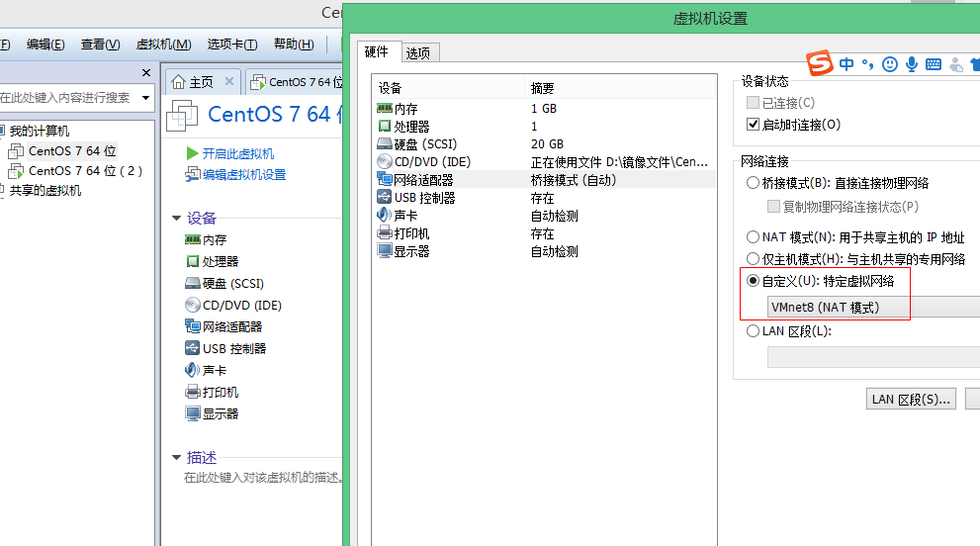Image resolution: width=980 pixels, height=546 pixels.
Task: Click the VM description text field
Action: 262,477
